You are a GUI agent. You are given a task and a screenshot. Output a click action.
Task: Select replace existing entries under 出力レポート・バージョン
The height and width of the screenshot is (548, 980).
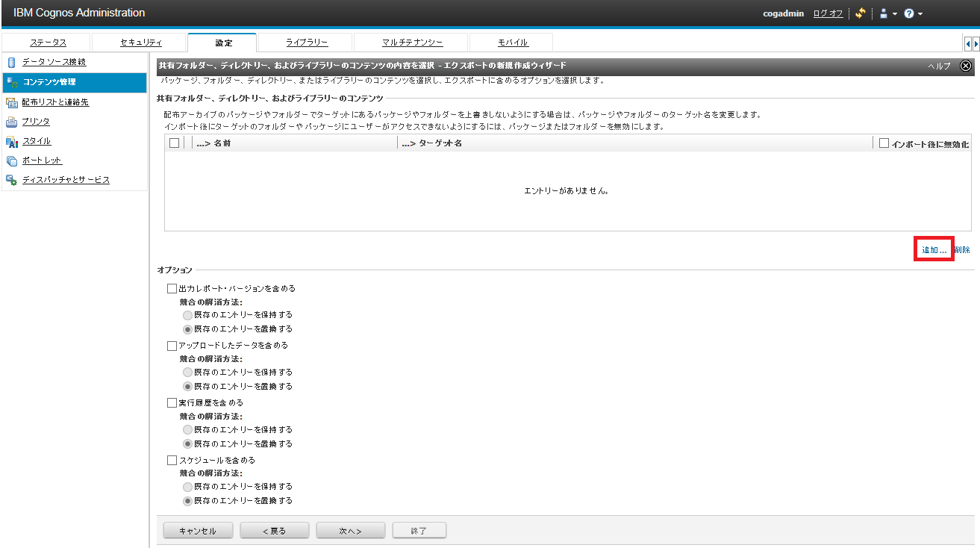point(187,329)
